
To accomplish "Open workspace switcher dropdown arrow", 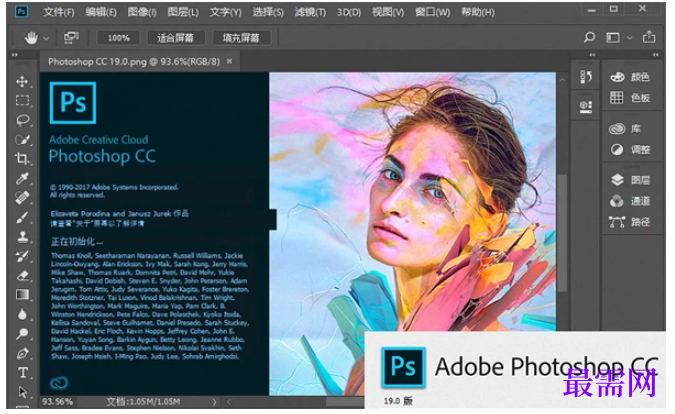I will click(629, 38).
